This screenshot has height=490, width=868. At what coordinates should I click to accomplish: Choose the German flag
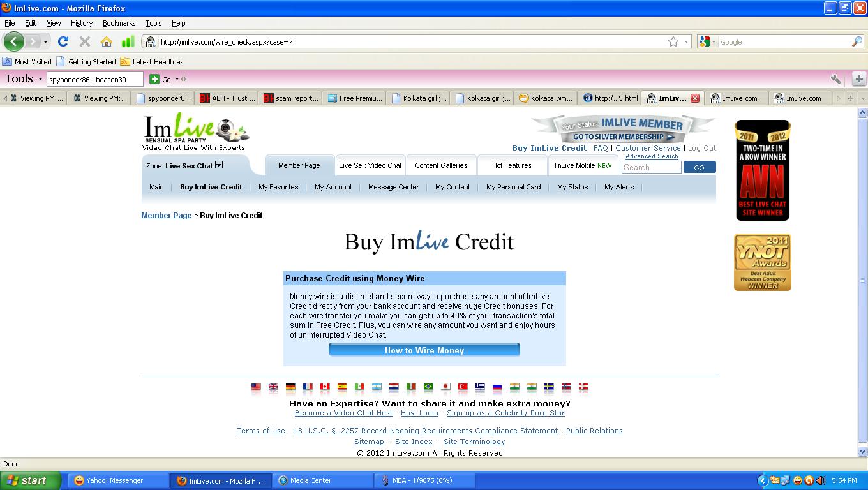[290, 387]
